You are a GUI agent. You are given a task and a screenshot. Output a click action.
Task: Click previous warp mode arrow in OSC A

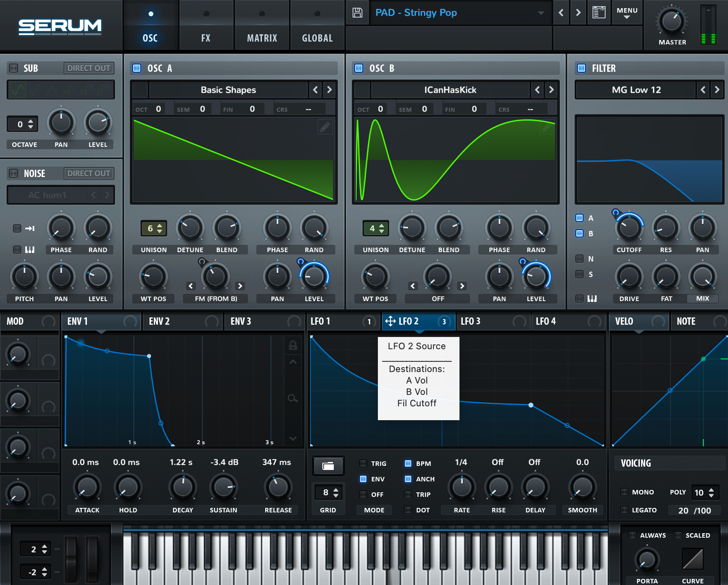point(191,286)
